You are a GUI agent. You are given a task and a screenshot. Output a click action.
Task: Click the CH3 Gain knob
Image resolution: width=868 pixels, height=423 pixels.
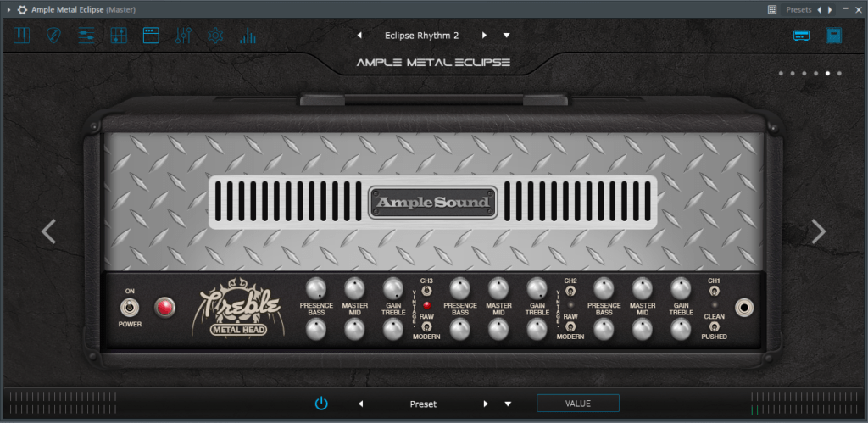point(393,288)
